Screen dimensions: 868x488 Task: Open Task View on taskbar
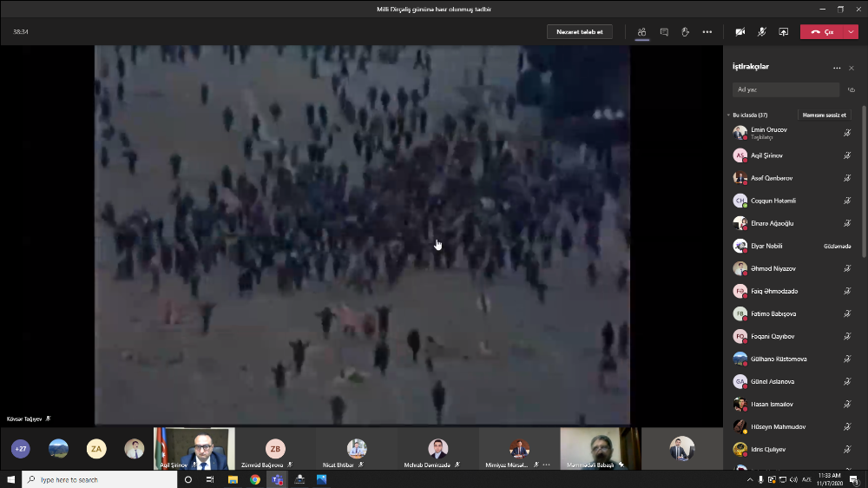(210, 479)
